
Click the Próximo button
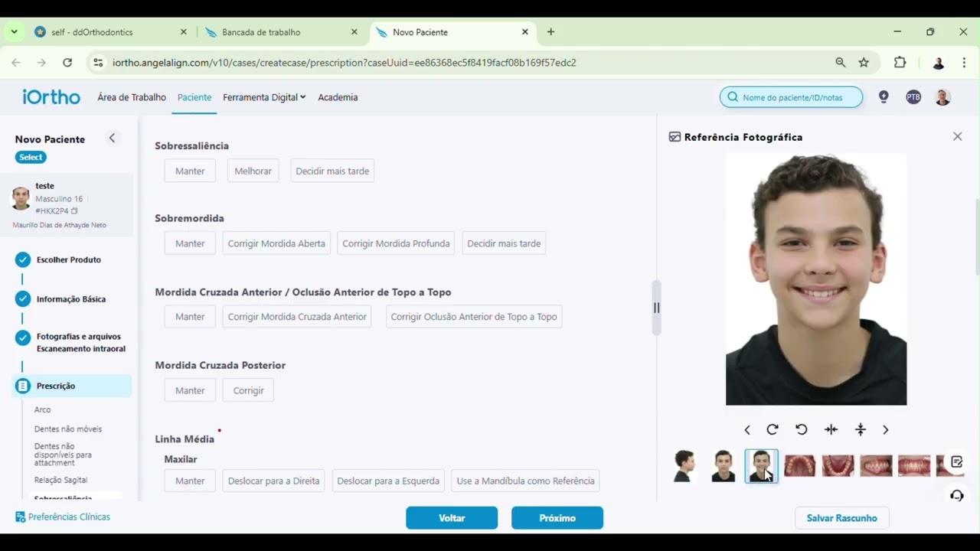pyautogui.click(x=557, y=518)
